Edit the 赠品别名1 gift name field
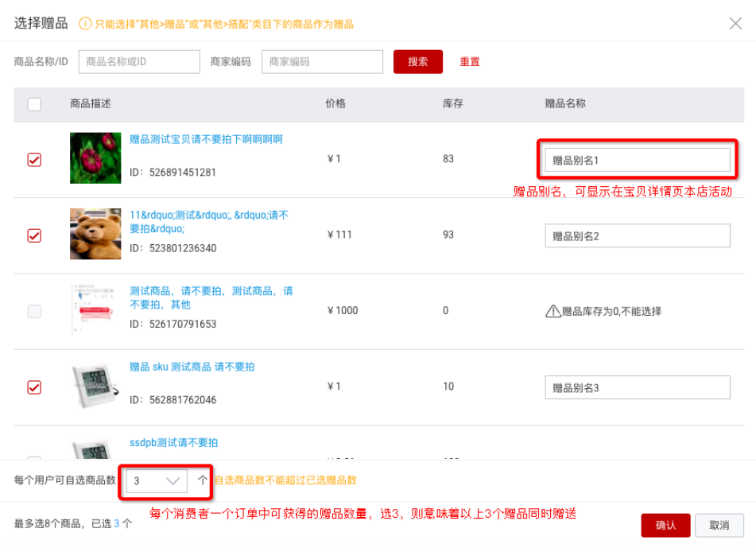756x548 pixels. pos(637,160)
